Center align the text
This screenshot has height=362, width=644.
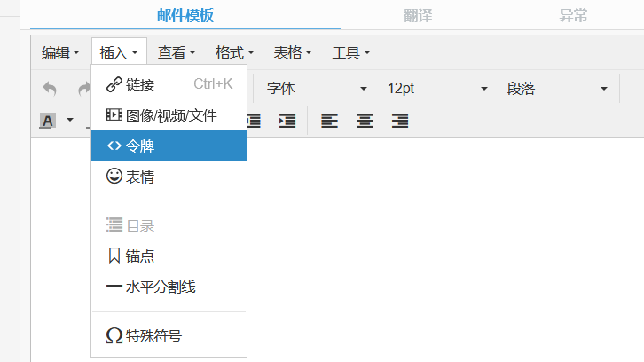click(364, 121)
